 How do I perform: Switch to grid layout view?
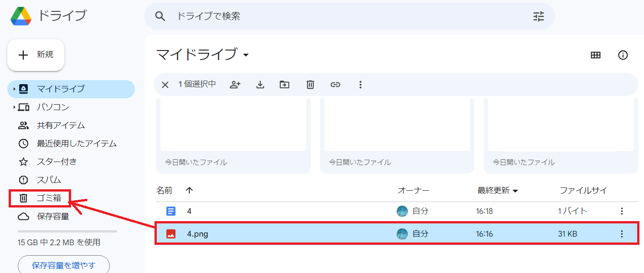595,55
